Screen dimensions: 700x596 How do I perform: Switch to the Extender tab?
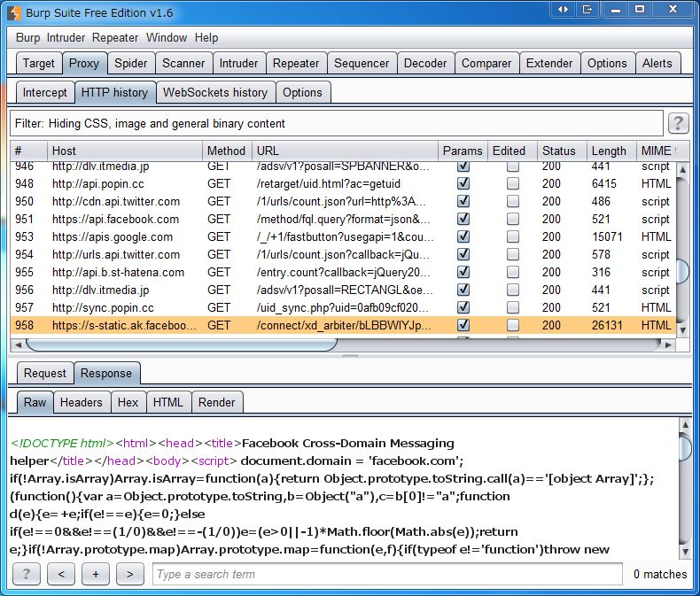pyautogui.click(x=549, y=63)
